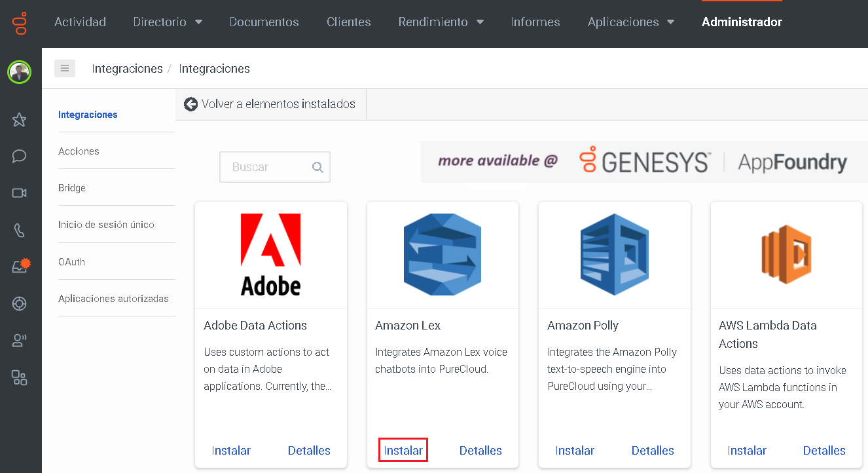Open the user profile avatar

(x=20, y=71)
